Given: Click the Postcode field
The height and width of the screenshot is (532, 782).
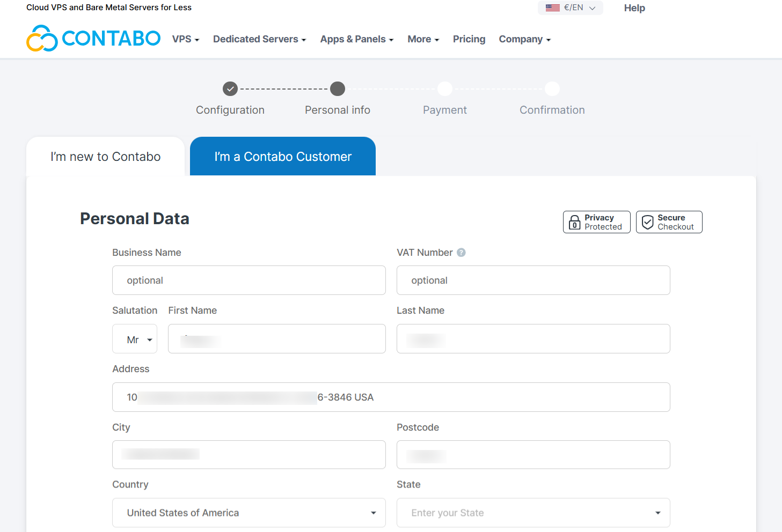Looking at the screenshot, I should tap(533, 455).
